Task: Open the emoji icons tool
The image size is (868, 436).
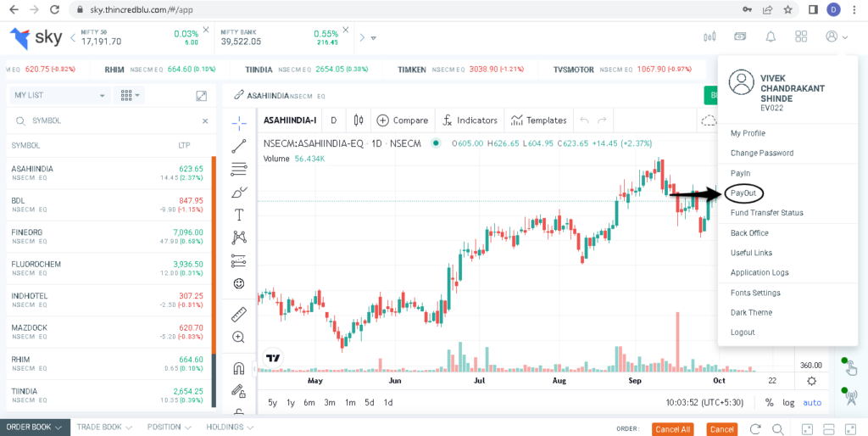Action: [239, 283]
